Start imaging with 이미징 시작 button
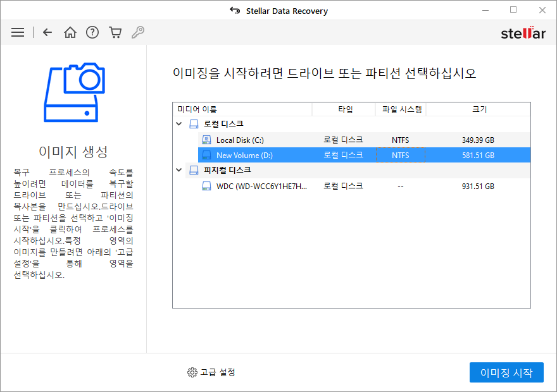 506,372
